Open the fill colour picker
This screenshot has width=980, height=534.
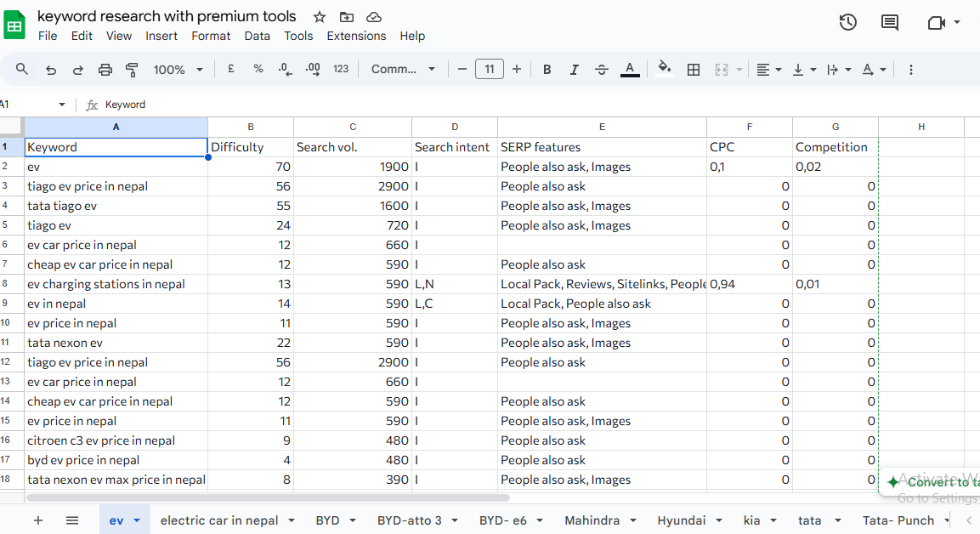[665, 70]
